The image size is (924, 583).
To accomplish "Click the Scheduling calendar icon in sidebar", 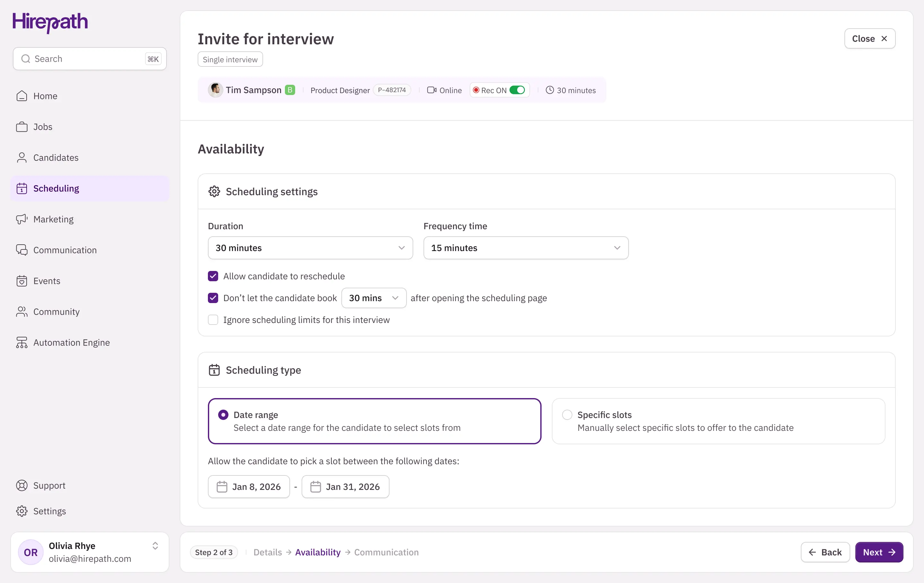I will 22,188.
